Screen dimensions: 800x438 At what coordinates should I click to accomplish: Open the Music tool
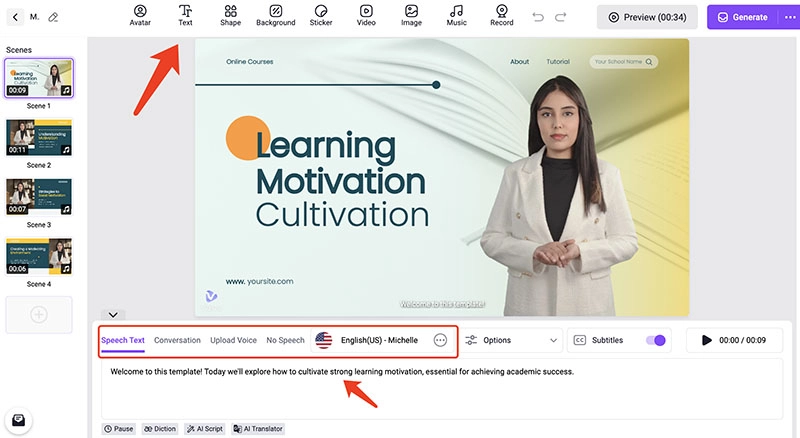[x=456, y=15]
